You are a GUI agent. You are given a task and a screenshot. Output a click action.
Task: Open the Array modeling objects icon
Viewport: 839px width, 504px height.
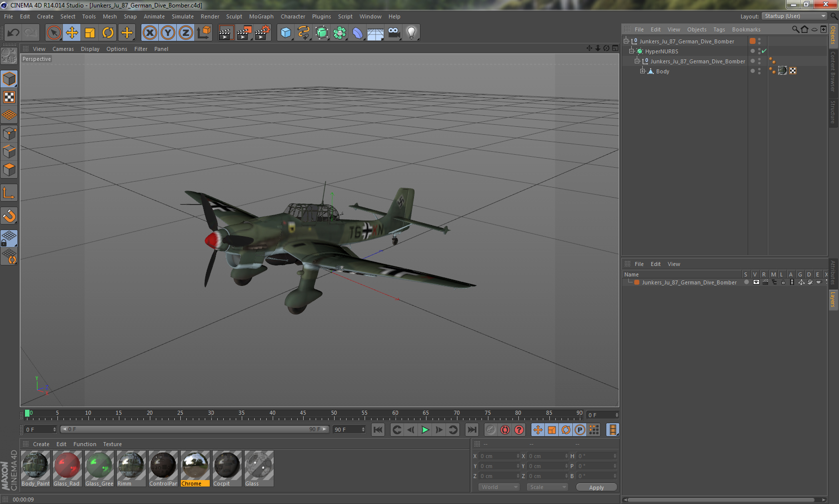point(340,33)
